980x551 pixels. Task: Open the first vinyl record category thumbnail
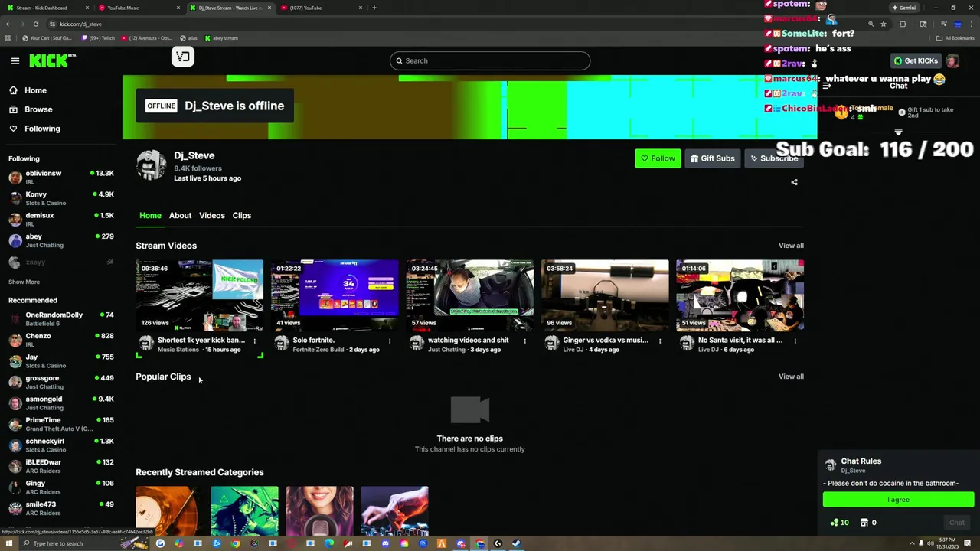click(169, 510)
